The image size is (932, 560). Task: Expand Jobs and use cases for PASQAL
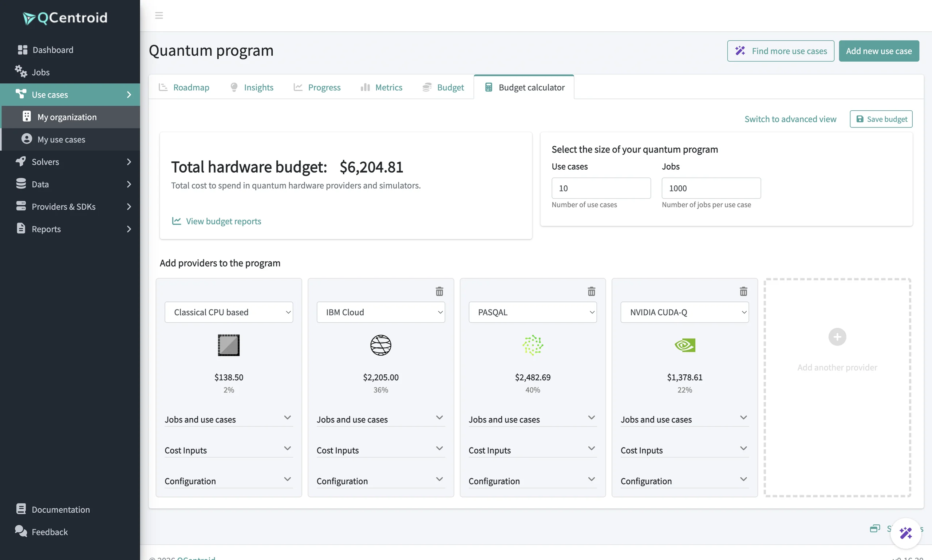(532, 419)
